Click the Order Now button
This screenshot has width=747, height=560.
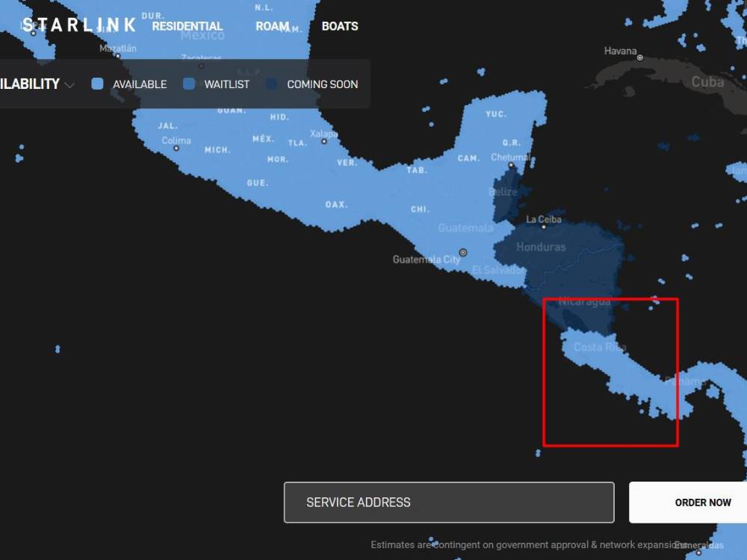[x=701, y=502]
